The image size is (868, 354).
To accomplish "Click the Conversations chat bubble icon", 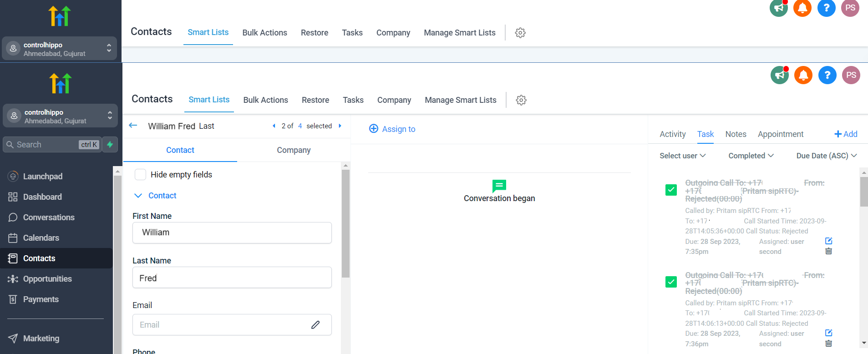I will [x=13, y=217].
